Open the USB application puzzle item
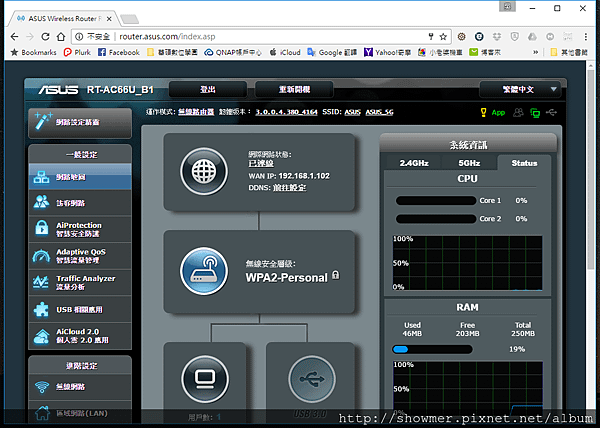The image size is (600, 428). [x=80, y=309]
